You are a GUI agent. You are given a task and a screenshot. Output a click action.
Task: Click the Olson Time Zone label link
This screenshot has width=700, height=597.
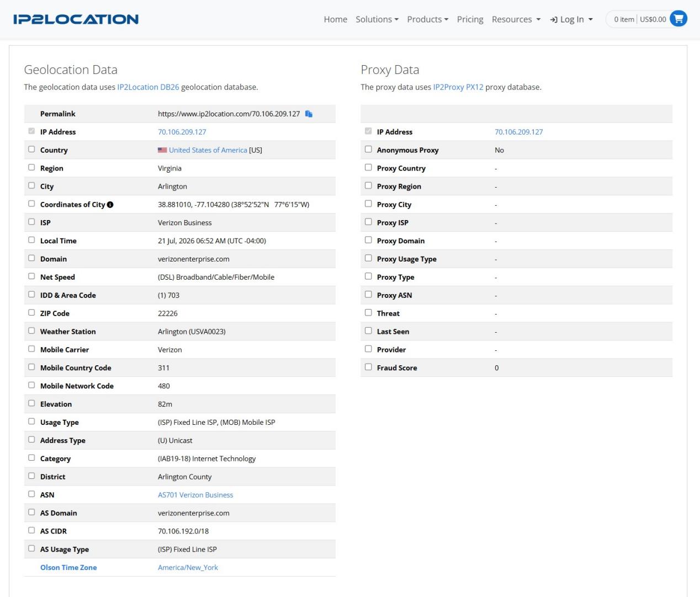(68, 568)
